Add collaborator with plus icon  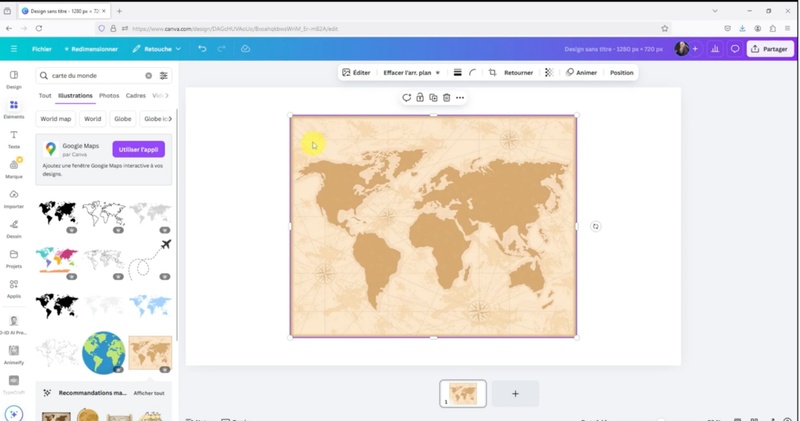click(695, 49)
